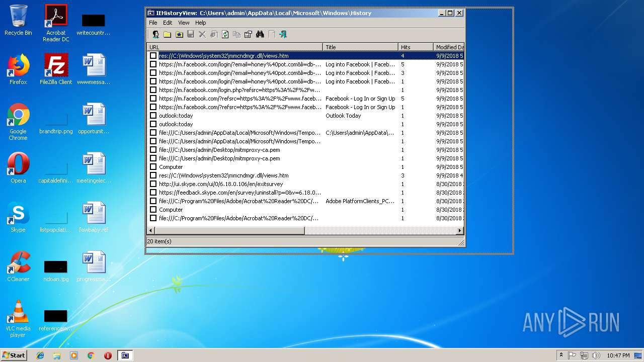Open the Properties toolbar icon
The image size is (644, 362).
tap(248, 34)
